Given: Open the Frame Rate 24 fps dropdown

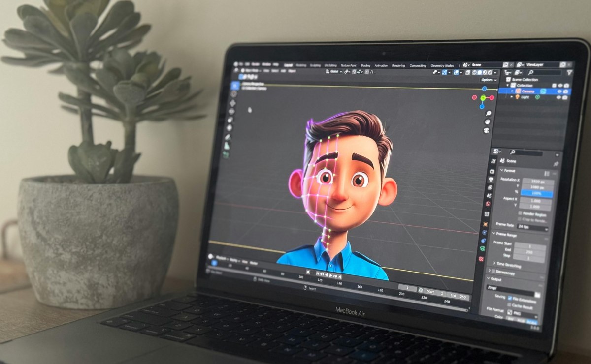Looking at the screenshot, I should (x=532, y=228).
